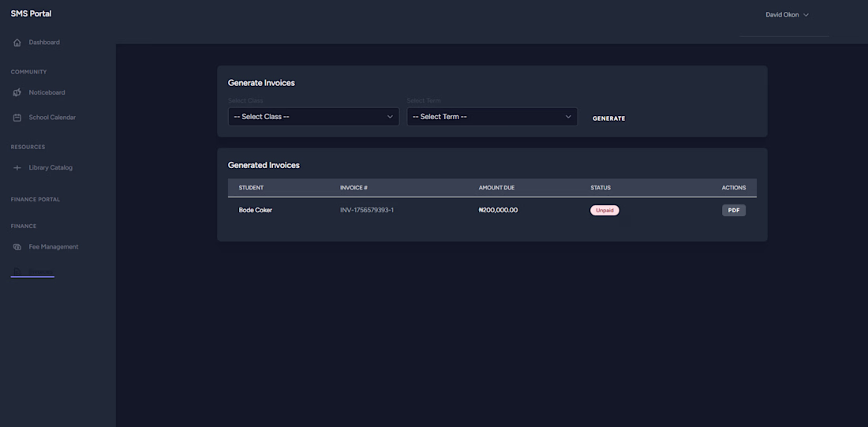
Task: Click the Fee Management coins icon
Action: (x=17, y=247)
